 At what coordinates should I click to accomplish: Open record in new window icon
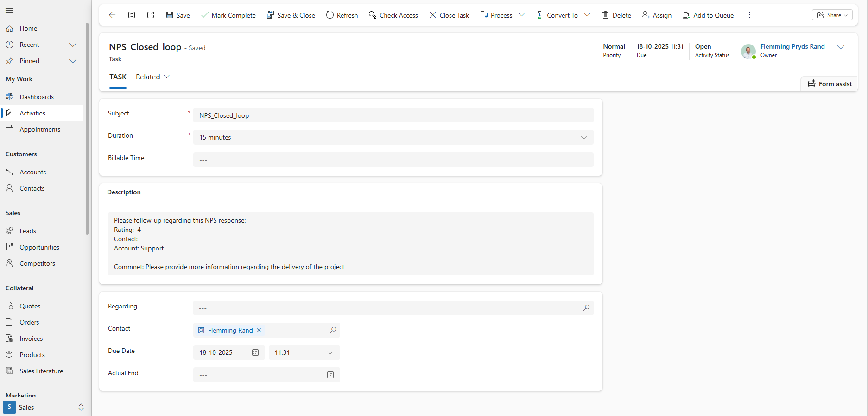pyautogui.click(x=151, y=15)
